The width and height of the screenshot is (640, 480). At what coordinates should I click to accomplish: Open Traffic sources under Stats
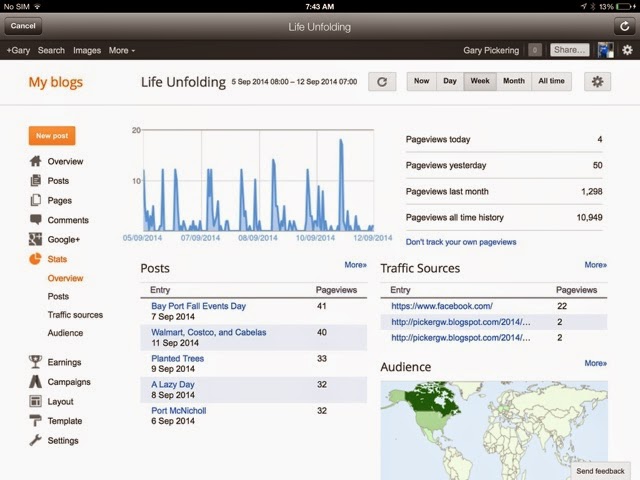(x=75, y=315)
